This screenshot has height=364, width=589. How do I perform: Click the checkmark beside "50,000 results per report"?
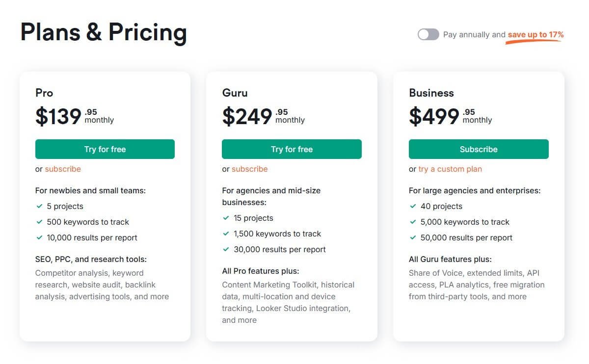pyautogui.click(x=413, y=237)
